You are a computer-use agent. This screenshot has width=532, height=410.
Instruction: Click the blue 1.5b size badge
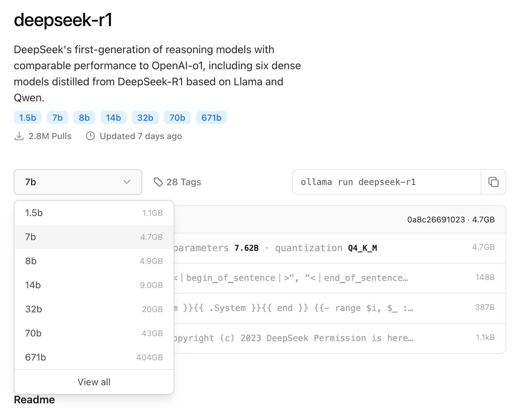[27, 118]
